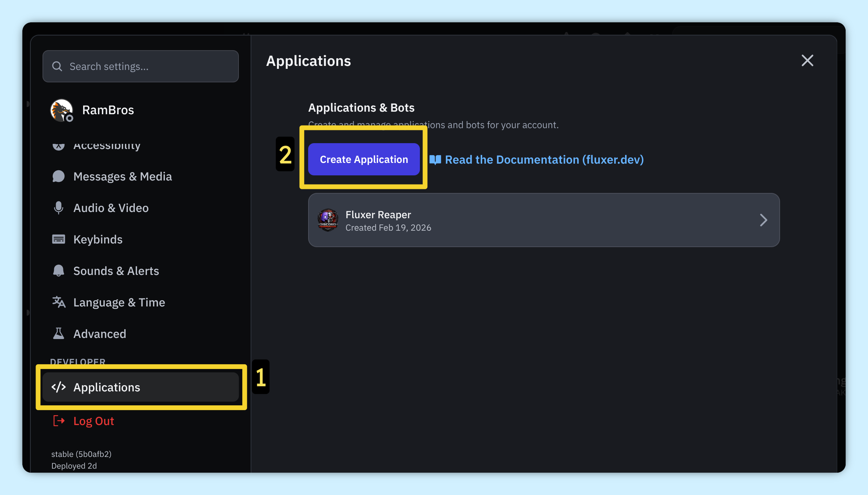Click the 'Created Feb 19, 2026' text
This screenshot has width=868, height=495.
click(388, 228)
